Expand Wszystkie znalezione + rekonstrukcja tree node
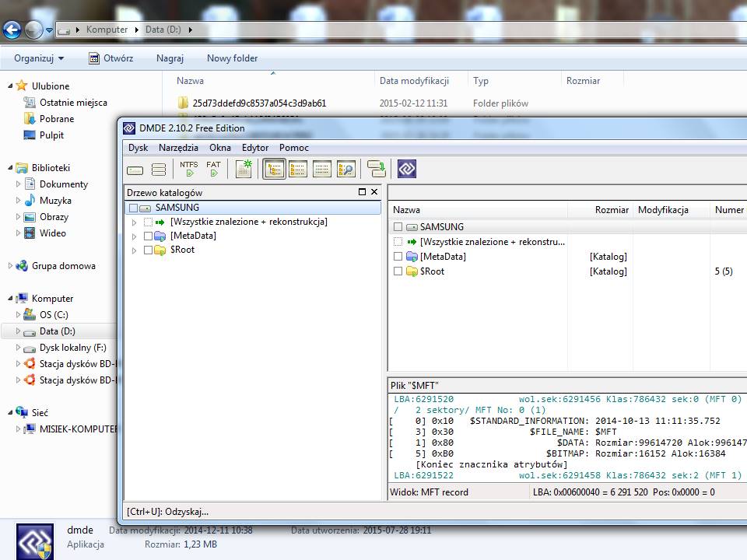This screenshot has height=560, width=747. tap(134, 222)
